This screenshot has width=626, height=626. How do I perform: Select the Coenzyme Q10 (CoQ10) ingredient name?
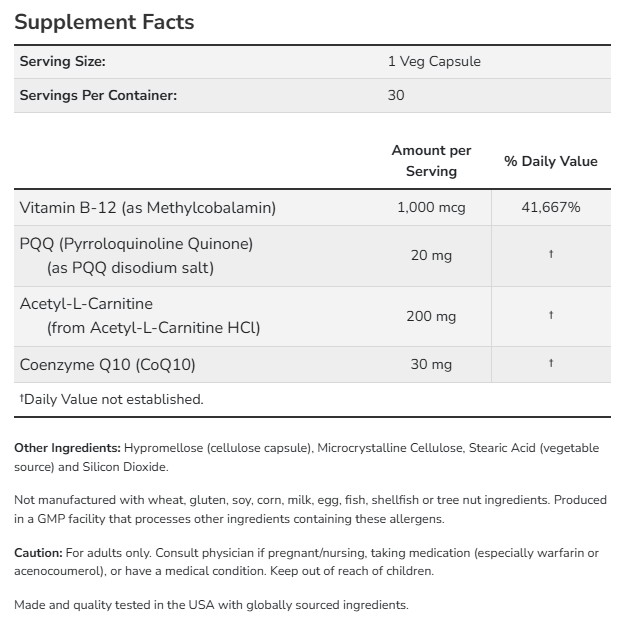point(108,364)
